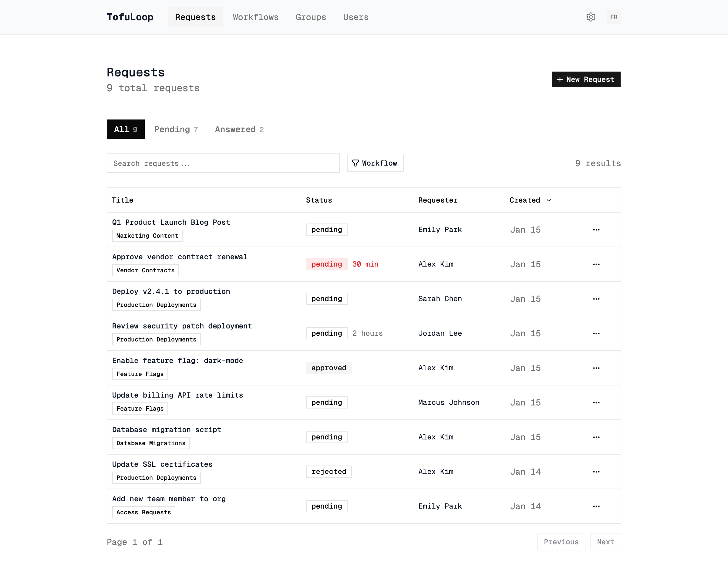Open the Groups navigation item
Screen dimensions: 728x575
point(310,17)
